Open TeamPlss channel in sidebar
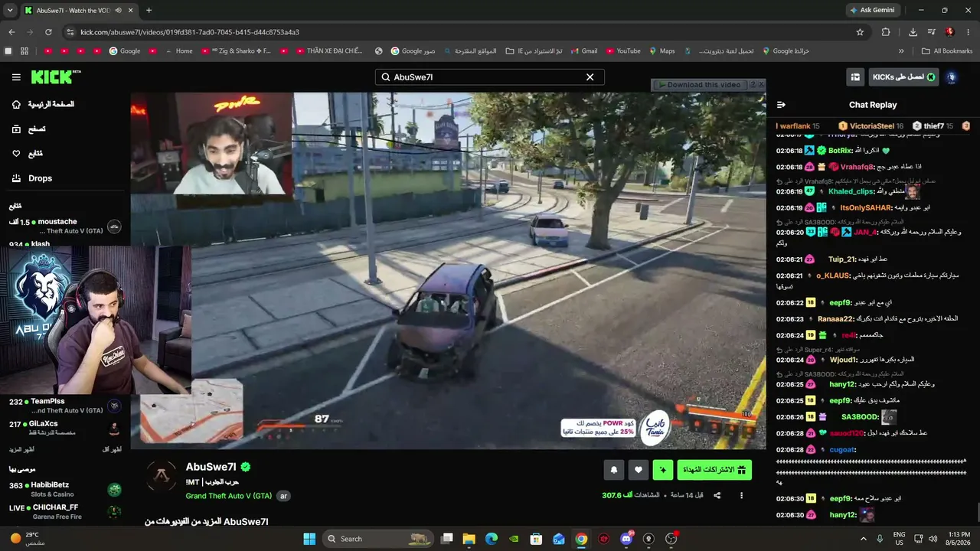Viewport: 980px width, 551px height. [x=65, y=406]
